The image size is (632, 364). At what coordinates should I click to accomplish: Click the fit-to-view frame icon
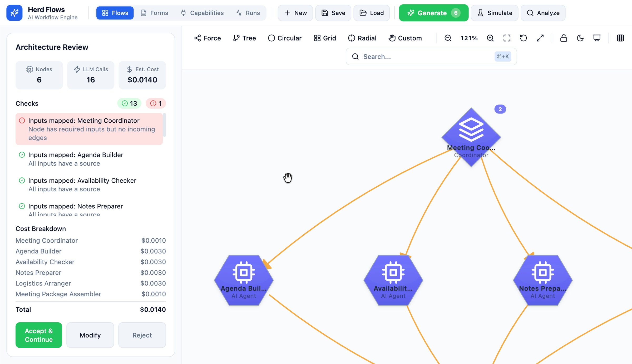coord(507,38)
